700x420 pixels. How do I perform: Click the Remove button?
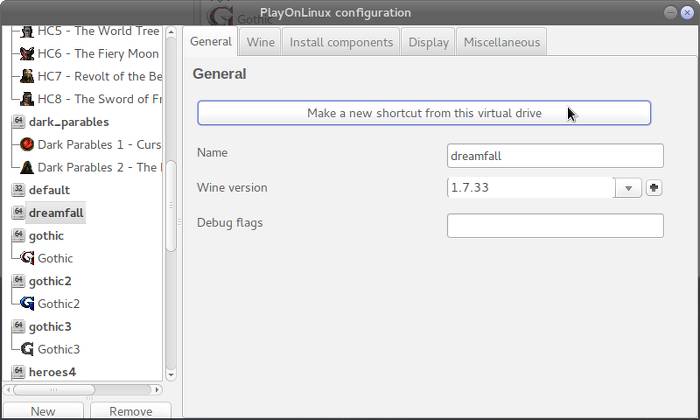coord(131,411)
